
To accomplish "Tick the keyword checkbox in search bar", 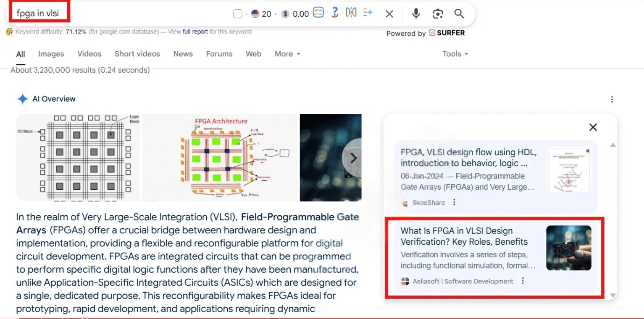I will click(238, 14).
